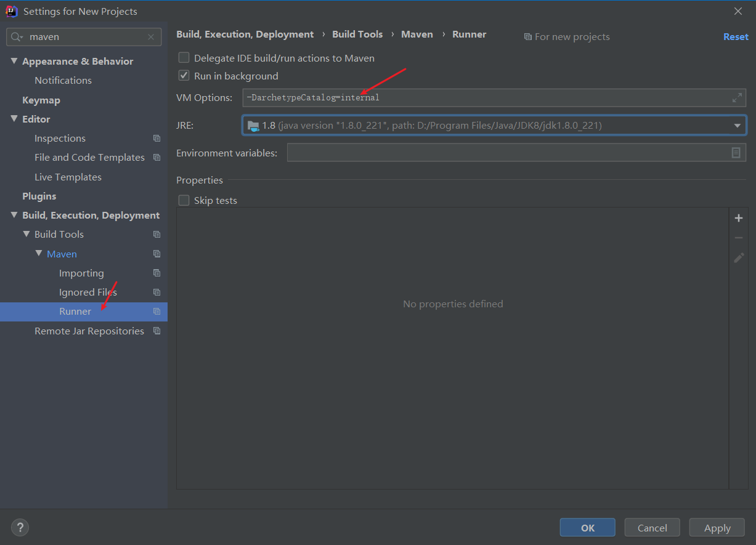
Task: Collapse the Build, Execution, Deployment section arrow
Action: [14, 215]
